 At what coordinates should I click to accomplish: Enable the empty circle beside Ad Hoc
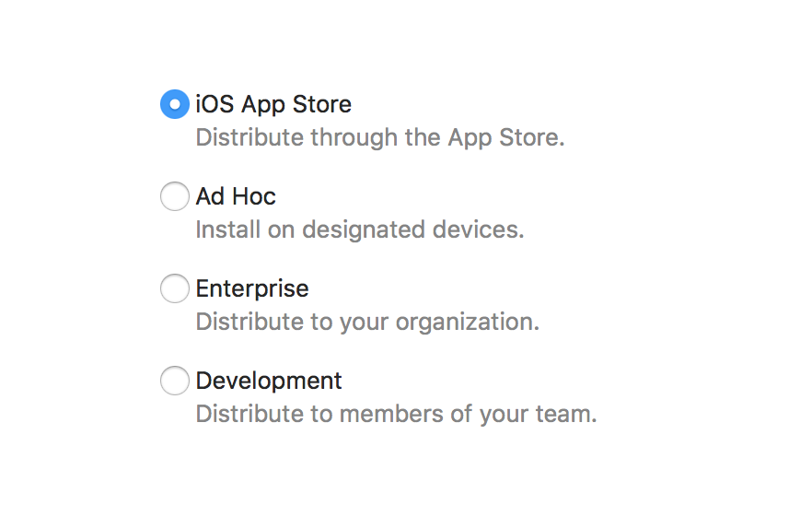tap(175, 196)
